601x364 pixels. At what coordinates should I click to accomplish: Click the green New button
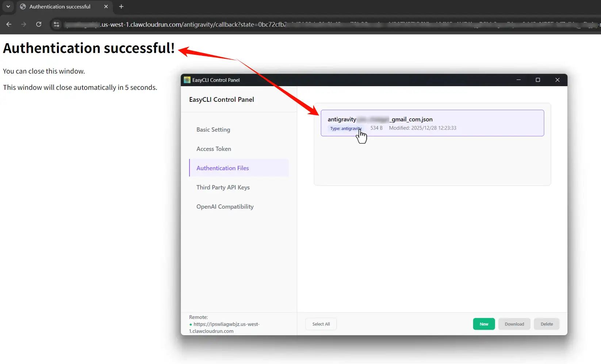484,324
